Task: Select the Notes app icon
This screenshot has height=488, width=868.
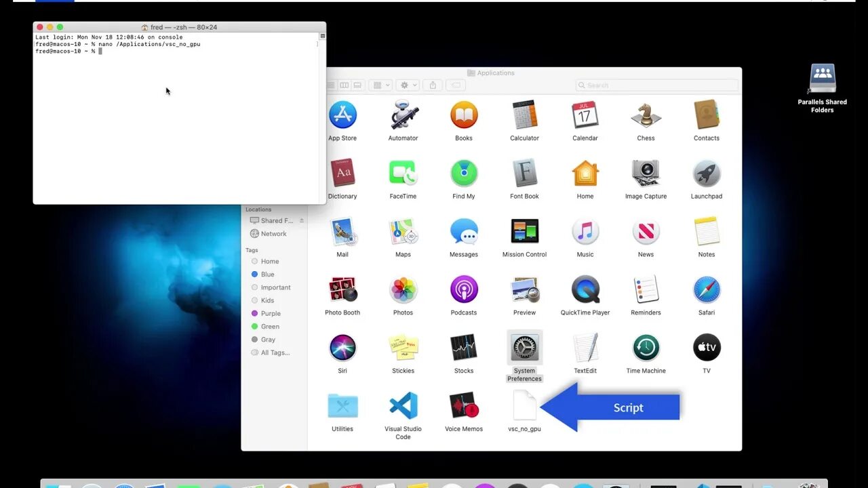Action: click(707, 232)
